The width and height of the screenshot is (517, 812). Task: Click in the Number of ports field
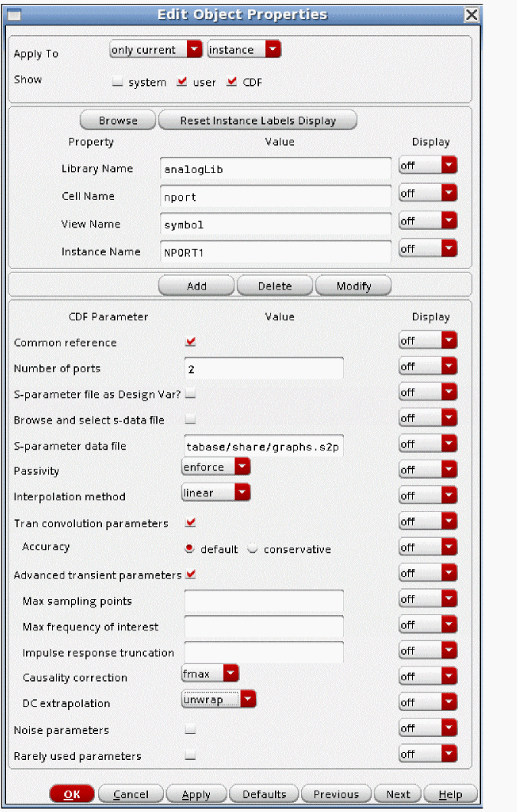(x=263, y=368)
